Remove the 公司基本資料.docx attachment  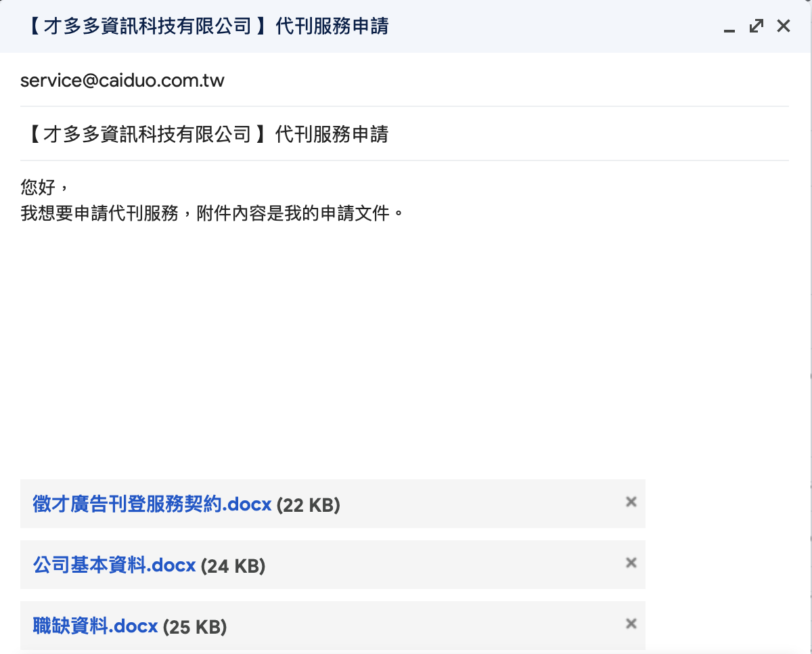tap(631, 563)
